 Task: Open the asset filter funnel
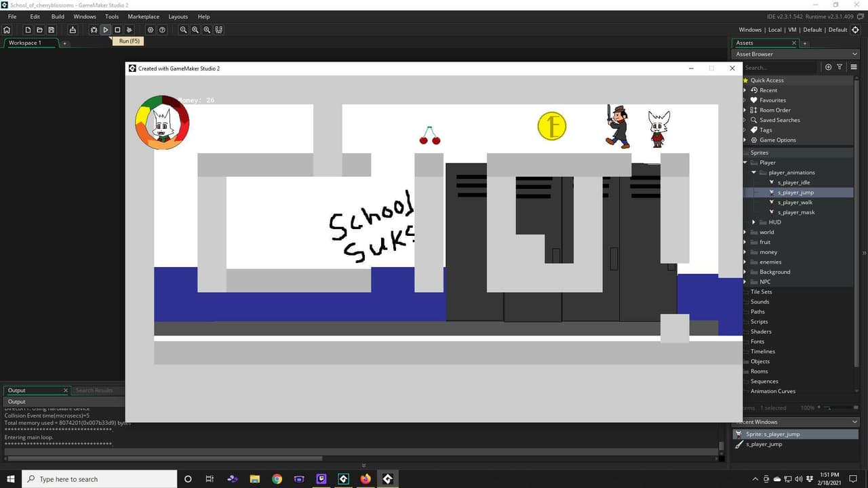(x=840, y=67)
